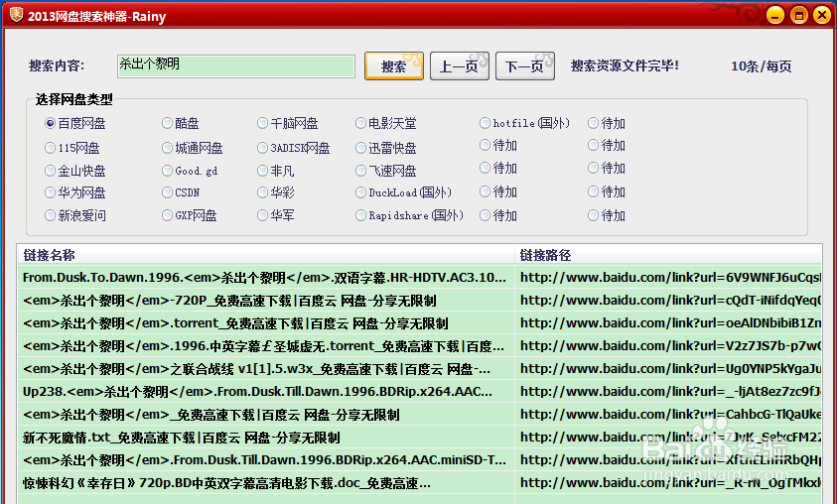Screen dimensions: 837x504
Task: Click link URL starting url=Ug0YNP5kYgaJu
Action: coord(670,369)
